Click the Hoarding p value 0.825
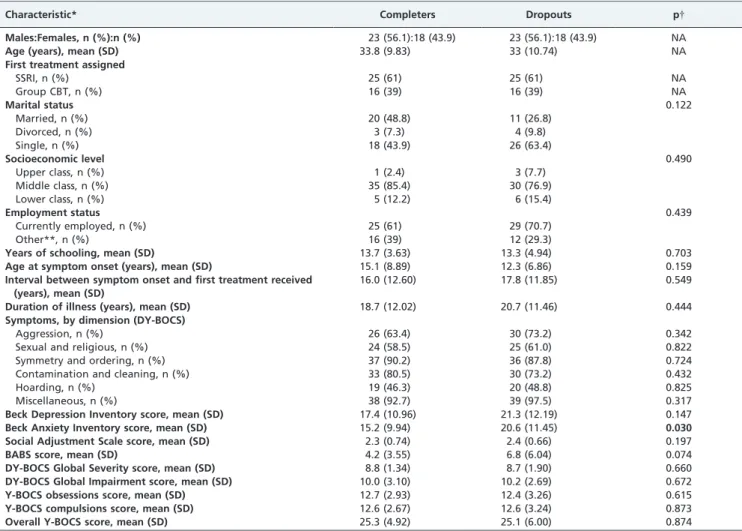 point(679,388)
